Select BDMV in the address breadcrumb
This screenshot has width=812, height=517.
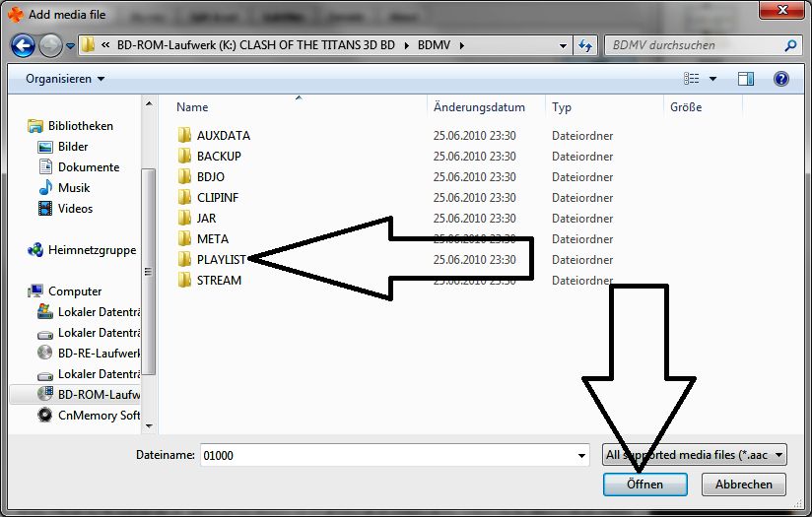click(x=434, y=45)
